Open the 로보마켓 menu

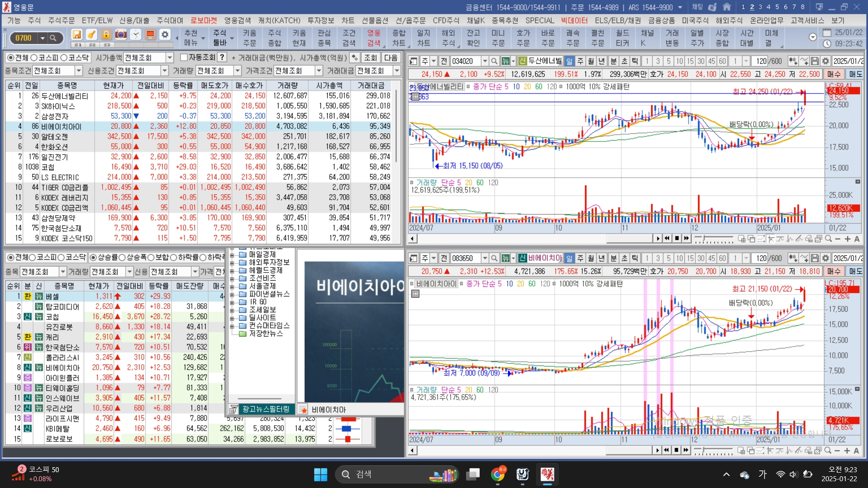[x=203, y=20]
